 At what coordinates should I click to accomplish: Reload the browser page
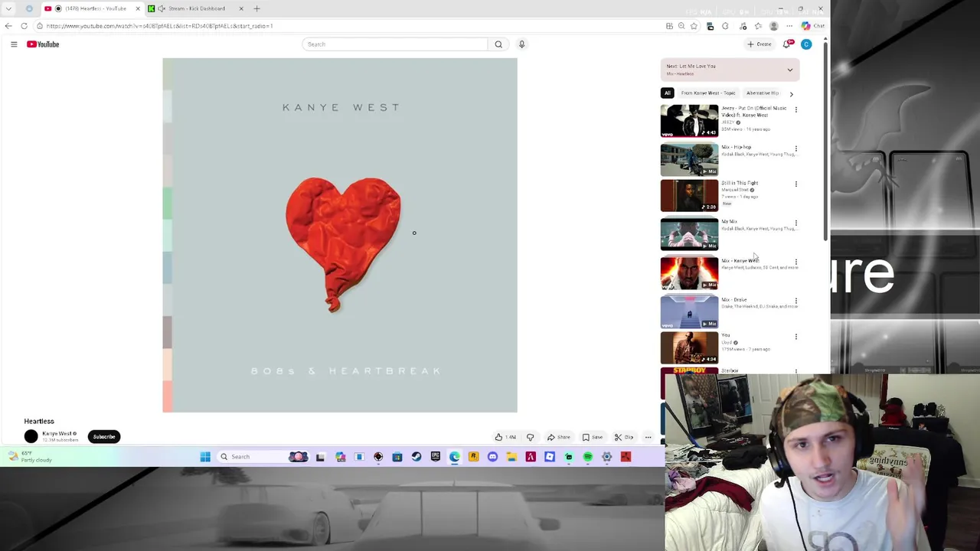[x=24, y=26]
